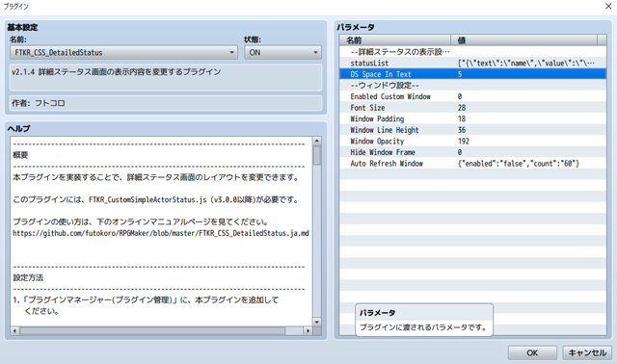This screenshot has height=364, width=617.
Task: Click the help scrollbar down arrow
Action: coord(317,322)
